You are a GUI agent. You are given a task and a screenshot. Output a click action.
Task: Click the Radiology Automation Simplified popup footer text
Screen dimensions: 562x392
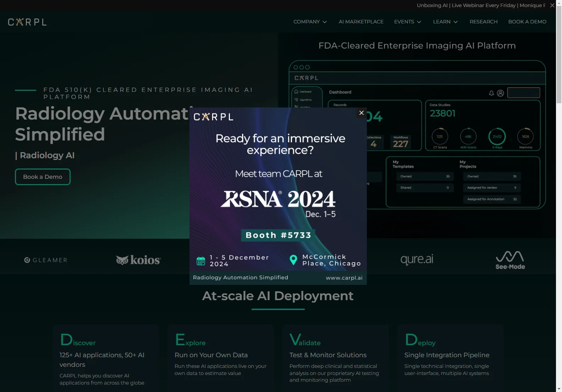pyautogui.click(x=241, y=277)
